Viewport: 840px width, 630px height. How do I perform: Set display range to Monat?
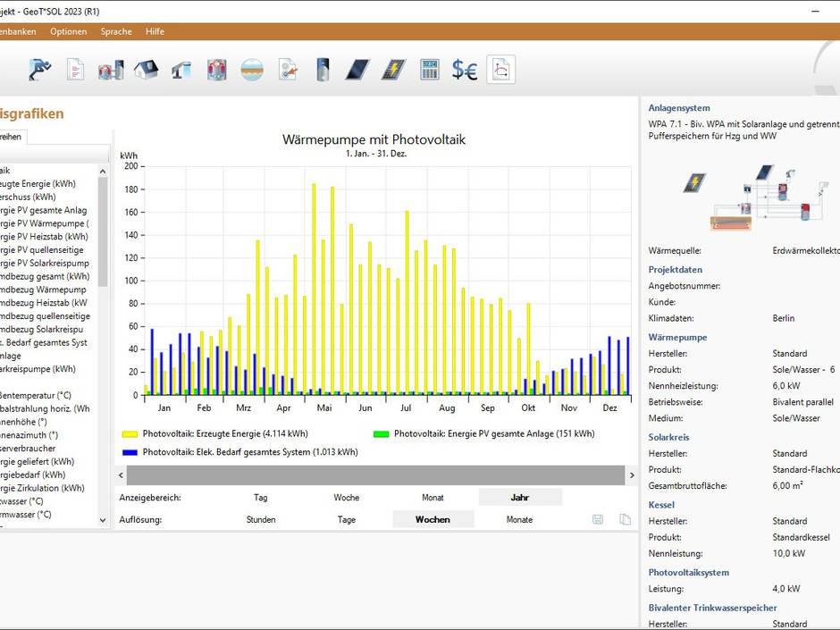point(433,497)
